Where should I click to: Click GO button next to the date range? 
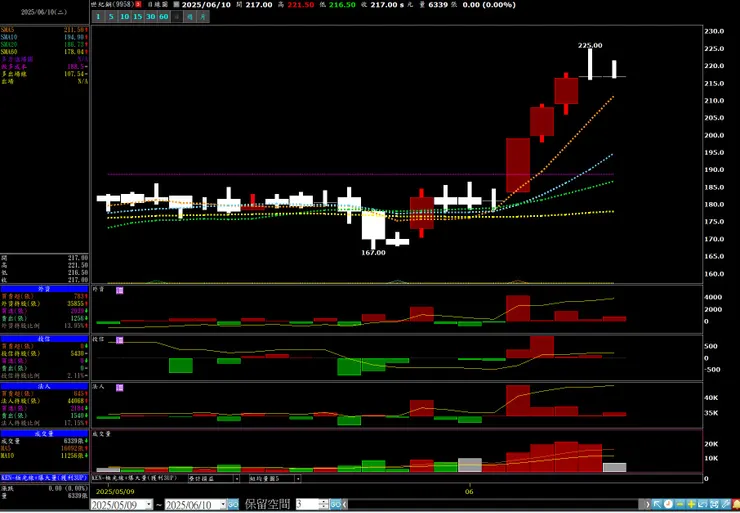pyautogui.click(x=233, y=505)
